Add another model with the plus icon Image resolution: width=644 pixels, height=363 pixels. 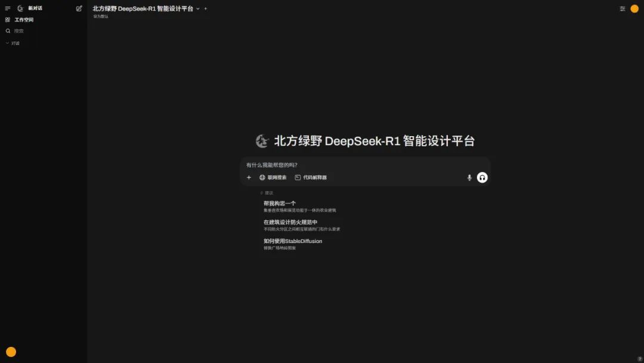206,9
